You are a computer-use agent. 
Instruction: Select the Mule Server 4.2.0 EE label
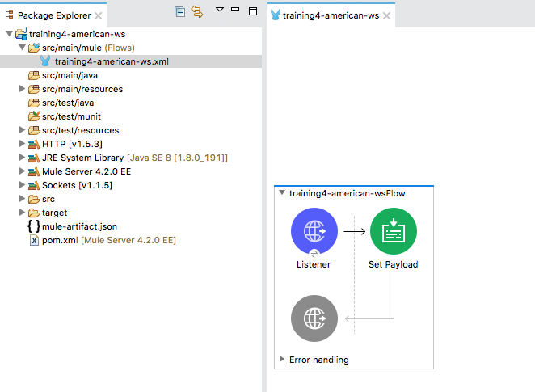[x=86, y=171]
